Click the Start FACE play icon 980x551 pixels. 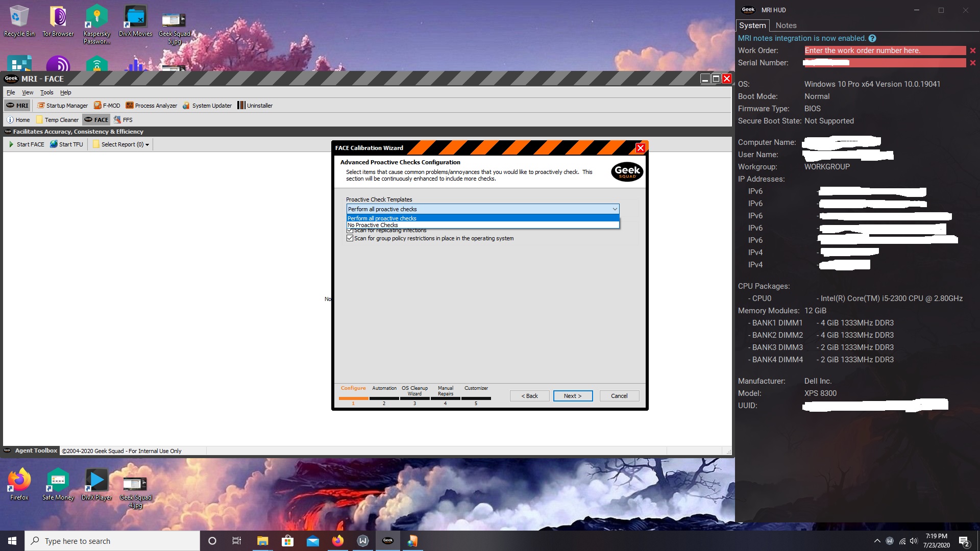click(11, 144)
